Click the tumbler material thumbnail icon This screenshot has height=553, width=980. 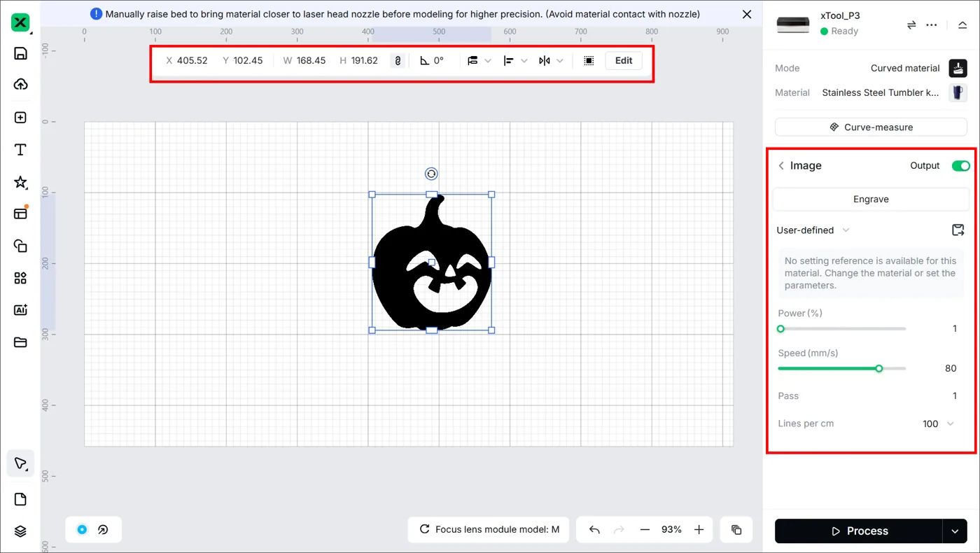pos(958,92)
